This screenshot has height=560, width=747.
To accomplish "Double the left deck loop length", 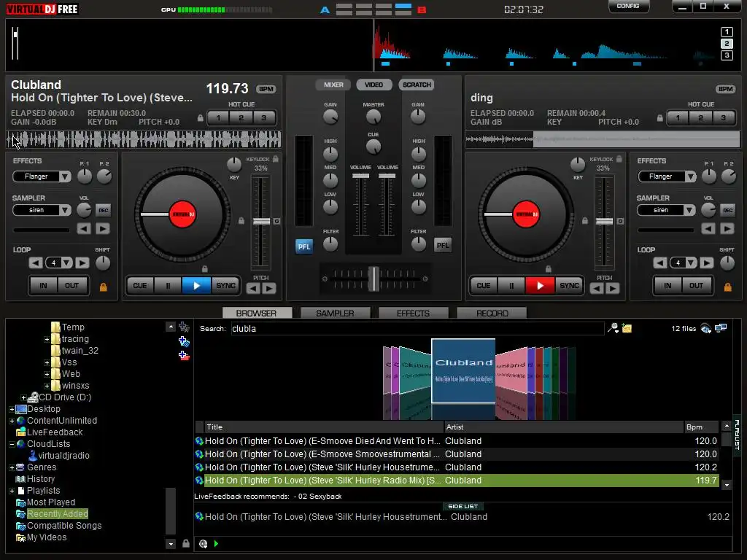I will [x=82, y=262].
